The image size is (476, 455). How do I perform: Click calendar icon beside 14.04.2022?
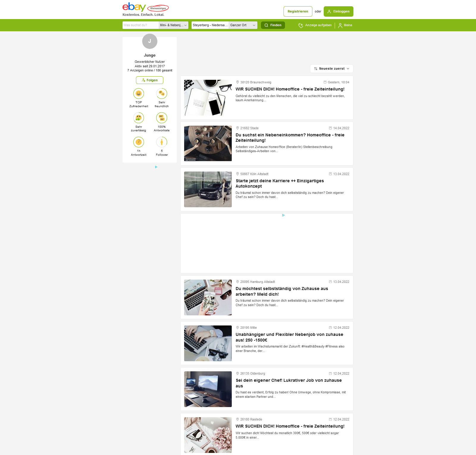[330, 128]
